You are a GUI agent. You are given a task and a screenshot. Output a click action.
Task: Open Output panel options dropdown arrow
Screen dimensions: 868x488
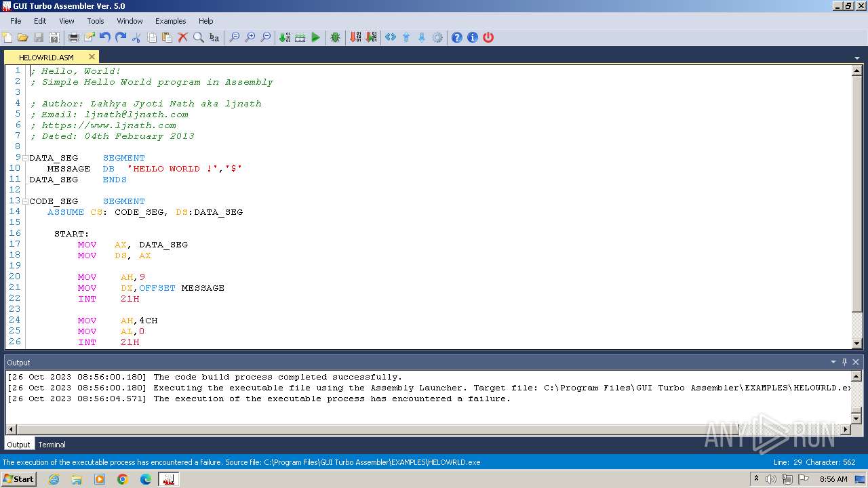833,362
